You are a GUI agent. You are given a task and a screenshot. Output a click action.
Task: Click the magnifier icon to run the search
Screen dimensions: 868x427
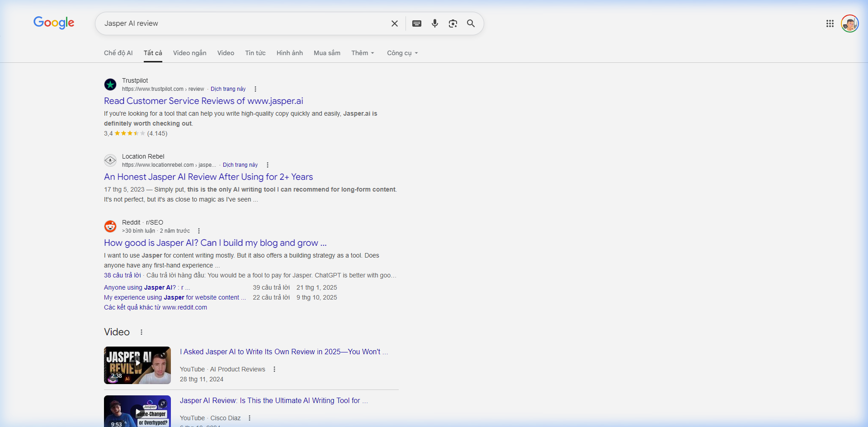pyautogui.click(x=471, y=23)
